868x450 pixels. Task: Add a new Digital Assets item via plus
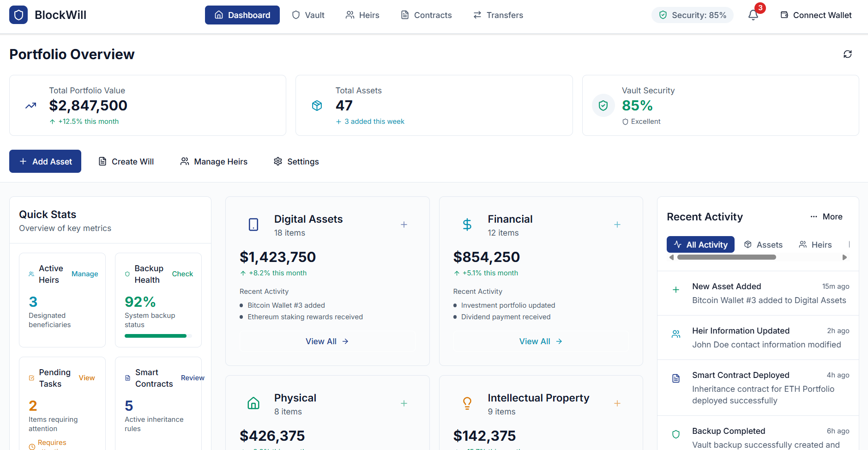tap(404, 225)
